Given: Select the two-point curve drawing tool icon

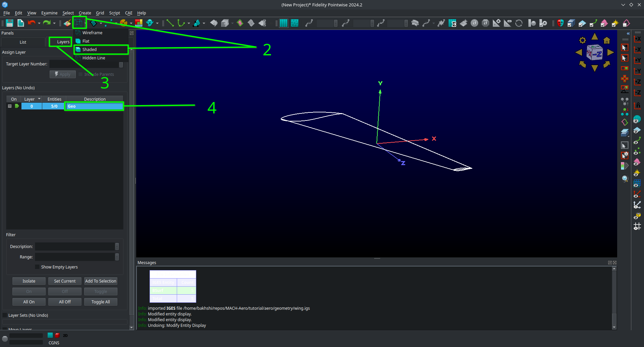Looking at the screenshot, I should click(170, 23).
